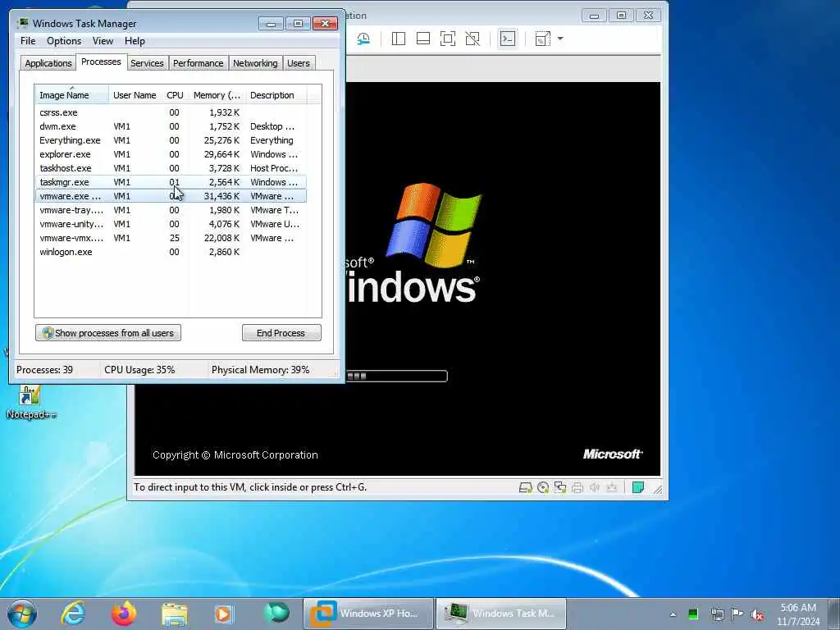
Task: Switch to Performance tab
Action: (x=199, y=63)
